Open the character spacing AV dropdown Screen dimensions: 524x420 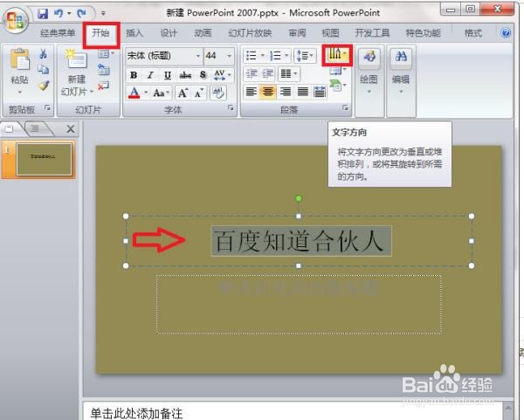point(222,75)
